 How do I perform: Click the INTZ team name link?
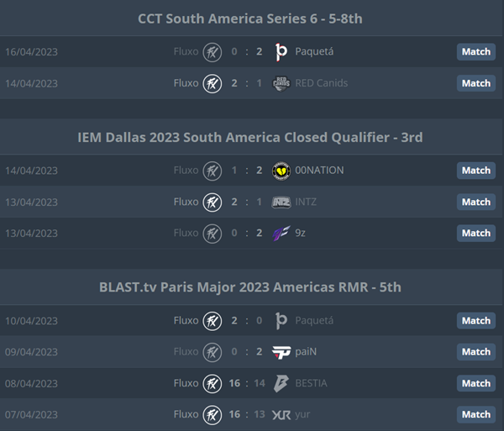pyautogui.click(x=306, y=202)
